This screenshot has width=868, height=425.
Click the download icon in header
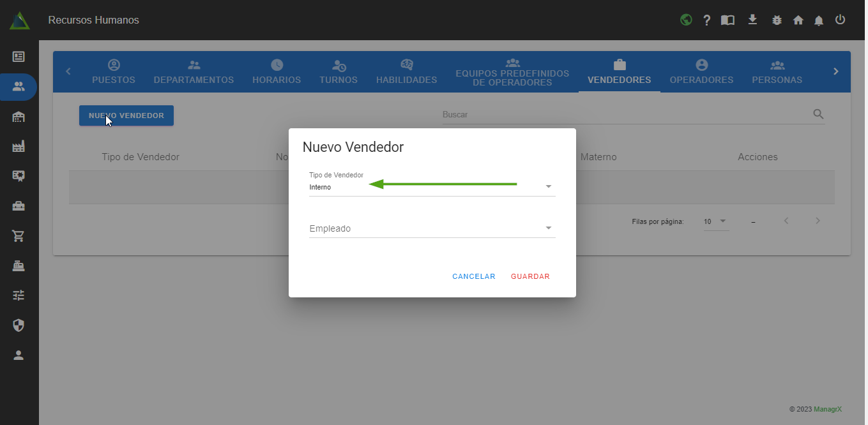[x=752, y=20]
